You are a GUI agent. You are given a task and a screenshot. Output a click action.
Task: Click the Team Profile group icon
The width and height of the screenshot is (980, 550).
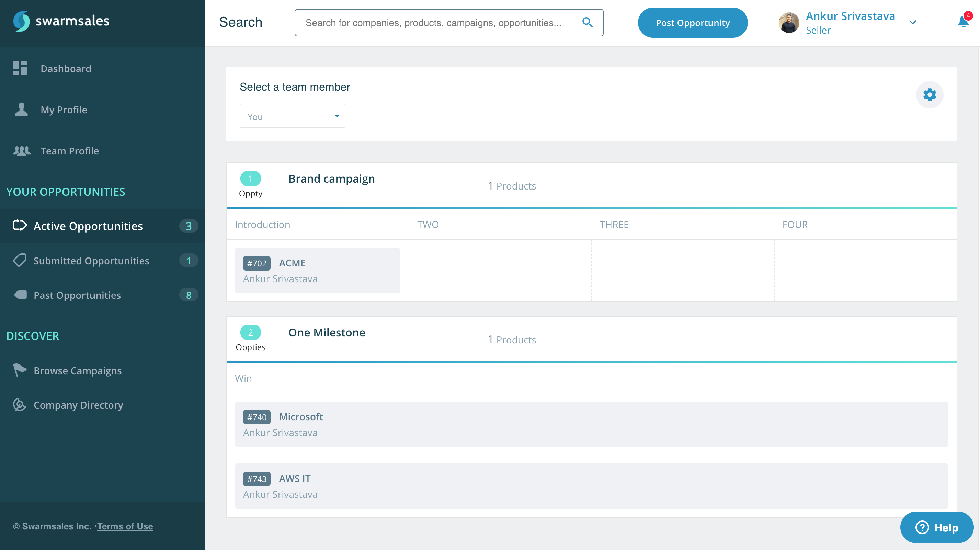pos(21,151)
